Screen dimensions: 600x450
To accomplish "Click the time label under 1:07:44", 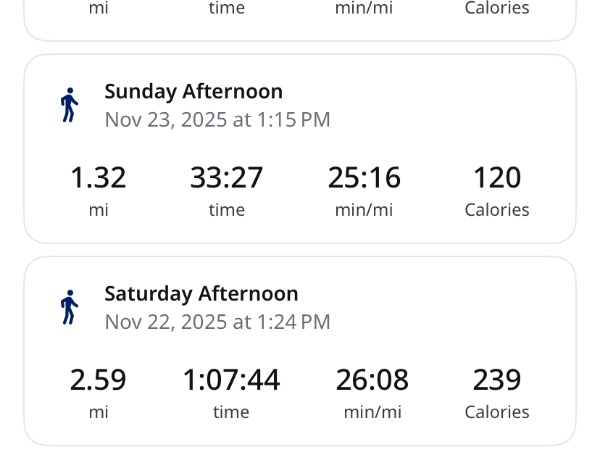I will pos(231,412).
